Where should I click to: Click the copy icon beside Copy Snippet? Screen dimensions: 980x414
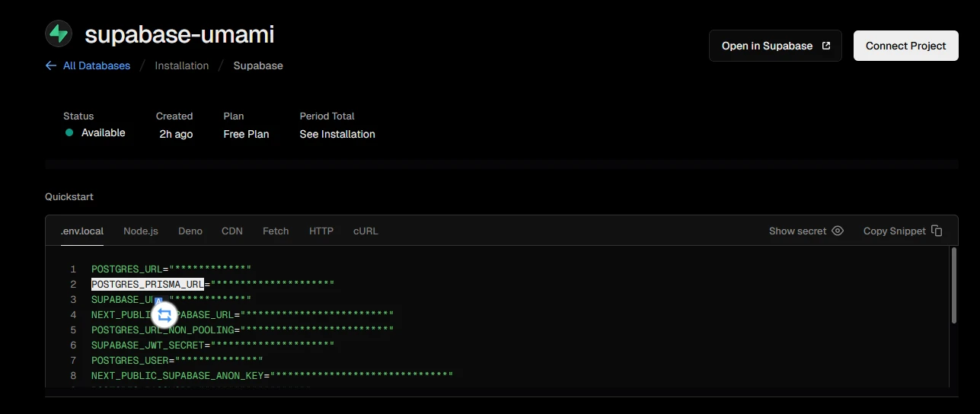(937, 231)
